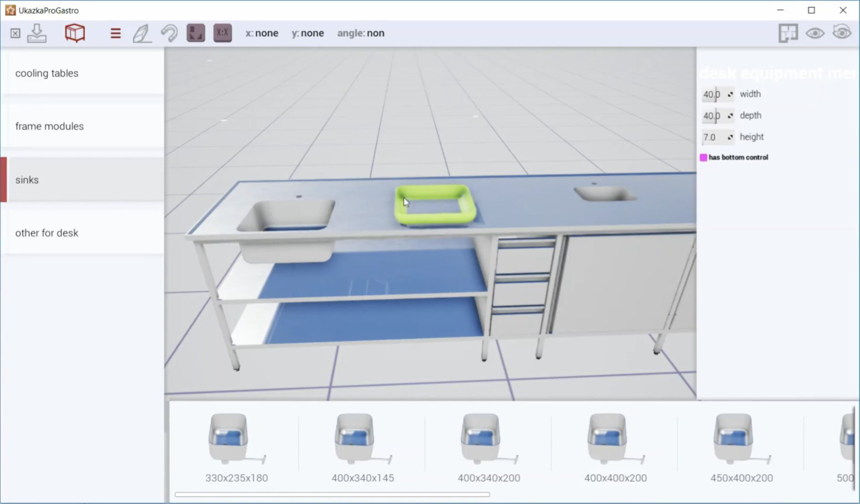
Task: Toggle the eye with arrow icon
Action: [842, 32]
